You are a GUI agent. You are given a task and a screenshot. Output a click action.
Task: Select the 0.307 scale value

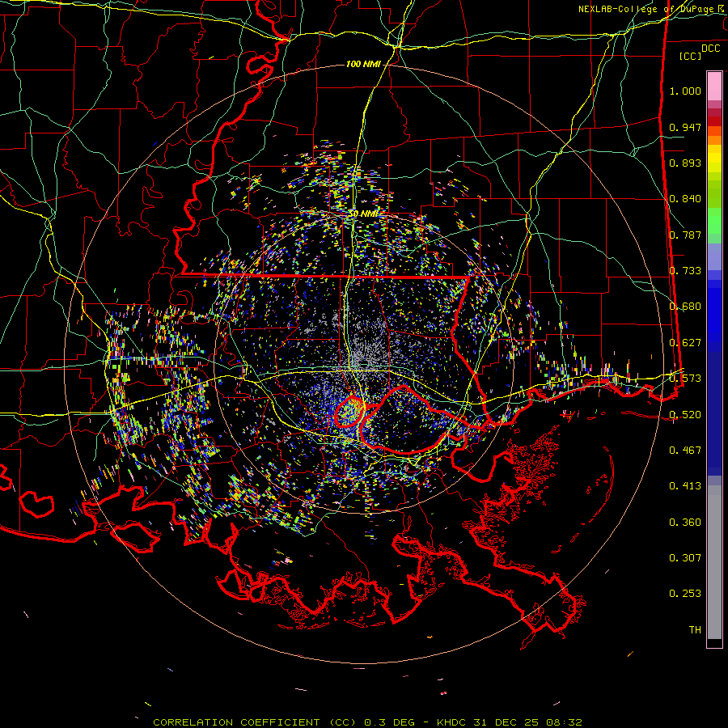685,558
